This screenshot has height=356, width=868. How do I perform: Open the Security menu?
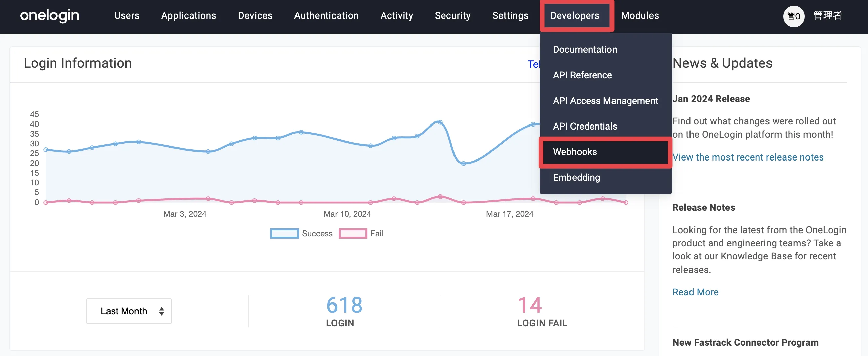(452, 15)
